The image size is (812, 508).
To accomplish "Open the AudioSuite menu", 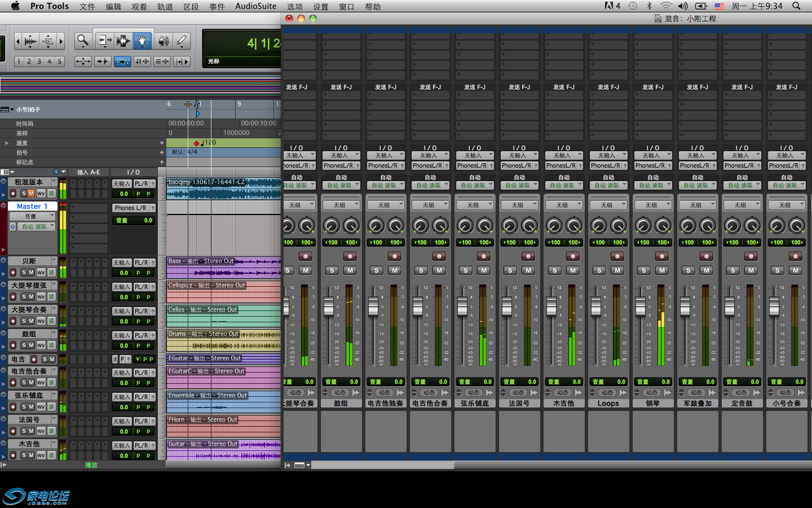I will pos(255,6).
